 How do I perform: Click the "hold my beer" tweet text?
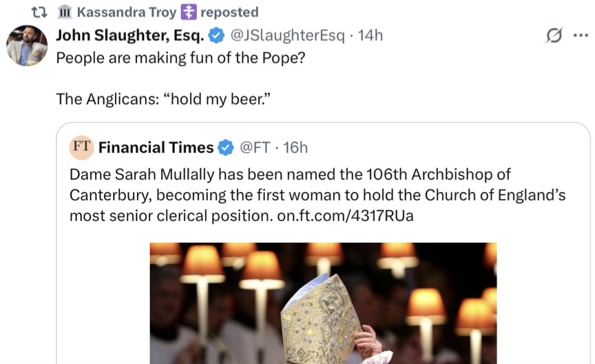pyautogui.click(x=162, y=99)
